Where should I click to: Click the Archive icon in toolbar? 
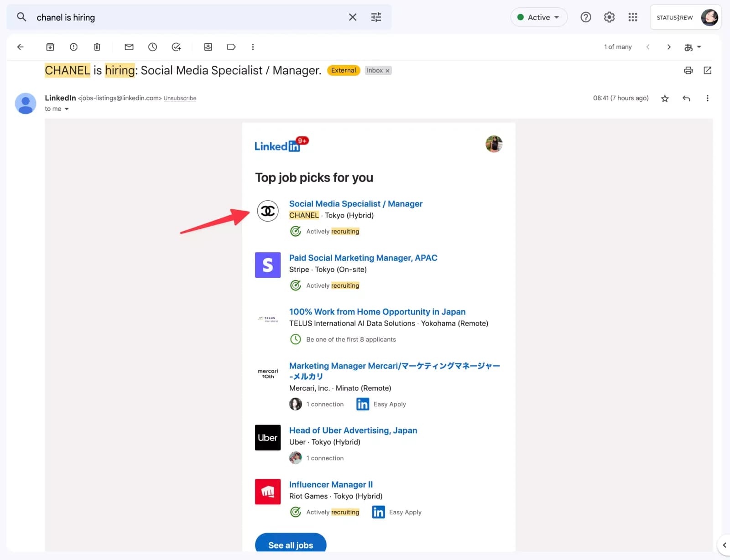(50, 47)
